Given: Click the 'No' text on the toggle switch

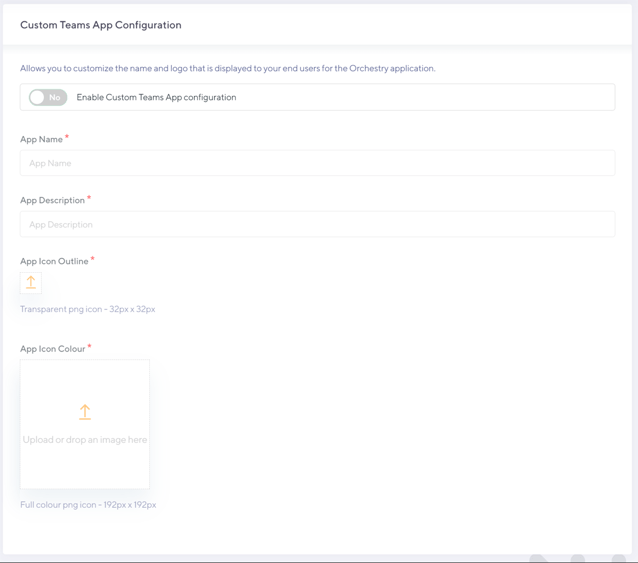Looking at the screenshot, I should [55, 97].
